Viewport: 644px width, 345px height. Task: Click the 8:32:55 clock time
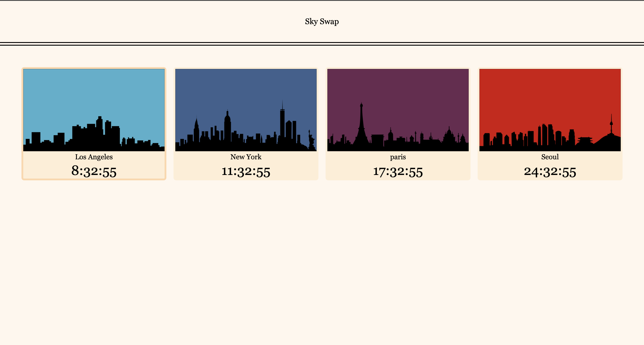pyautogui.click(x=94, y=172)
